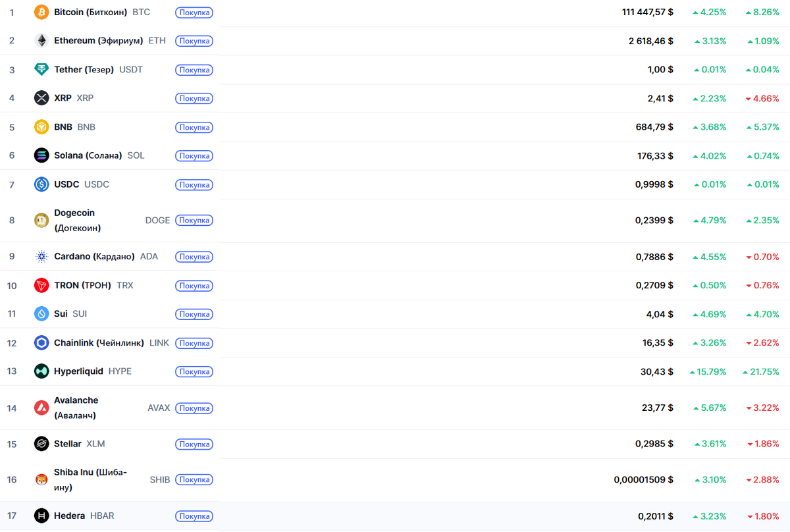The height and width of the screenshot is (532, 790).
Task: Open the Hedera coin name link
Action: [x=70, y=516]
